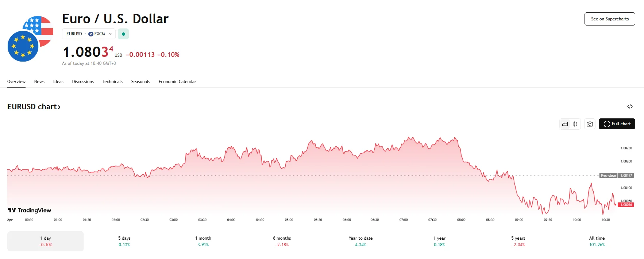Open the Full chart view
Image resolution: width=644 pixels, height=259 pixels.
pyautogui.click(x=617, y=124)
